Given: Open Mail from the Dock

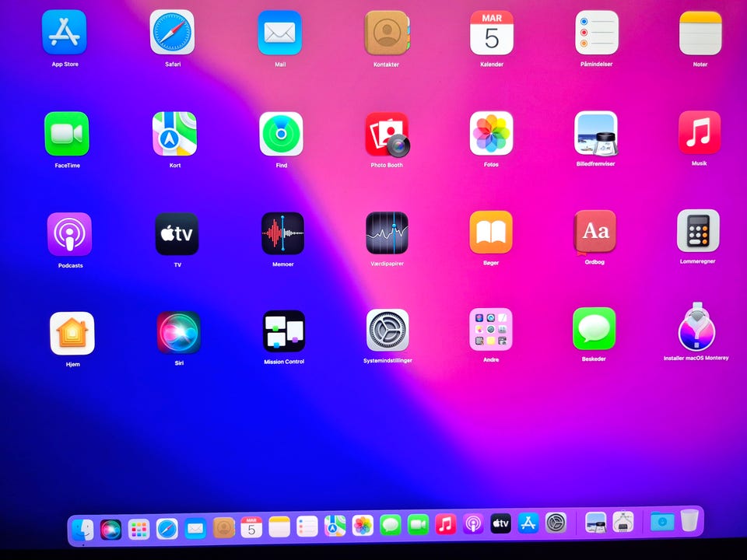Looking at the screenshot, I should click(x=195, y=529).
